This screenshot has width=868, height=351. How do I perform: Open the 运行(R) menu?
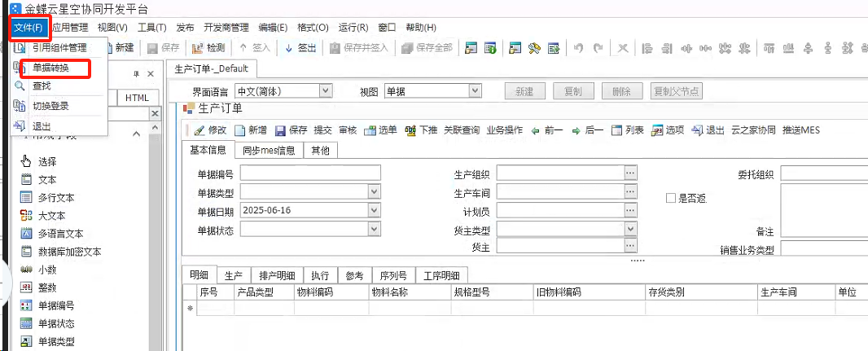point(353,27)
